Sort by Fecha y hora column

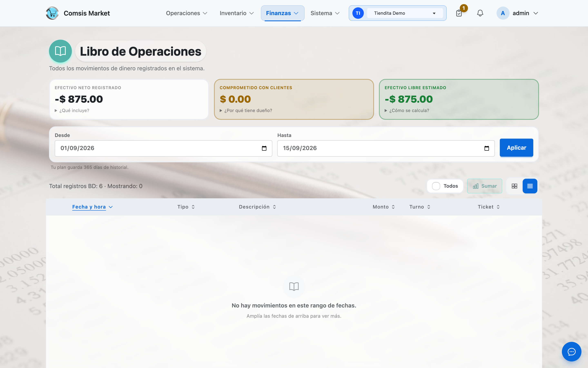[92, 207]
